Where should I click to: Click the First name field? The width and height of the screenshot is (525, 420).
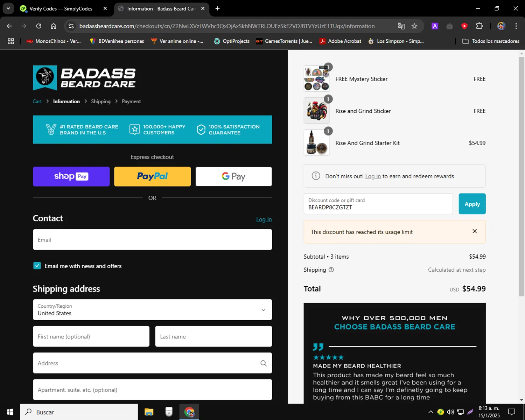[x=91, y=336]
